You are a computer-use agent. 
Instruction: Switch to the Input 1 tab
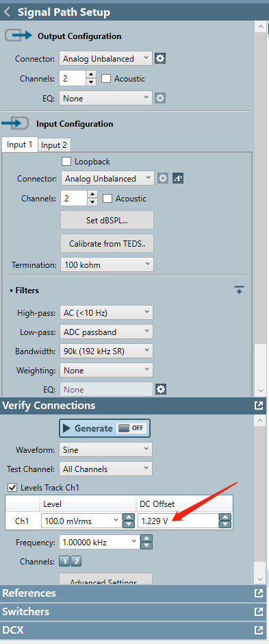point(20,145)
